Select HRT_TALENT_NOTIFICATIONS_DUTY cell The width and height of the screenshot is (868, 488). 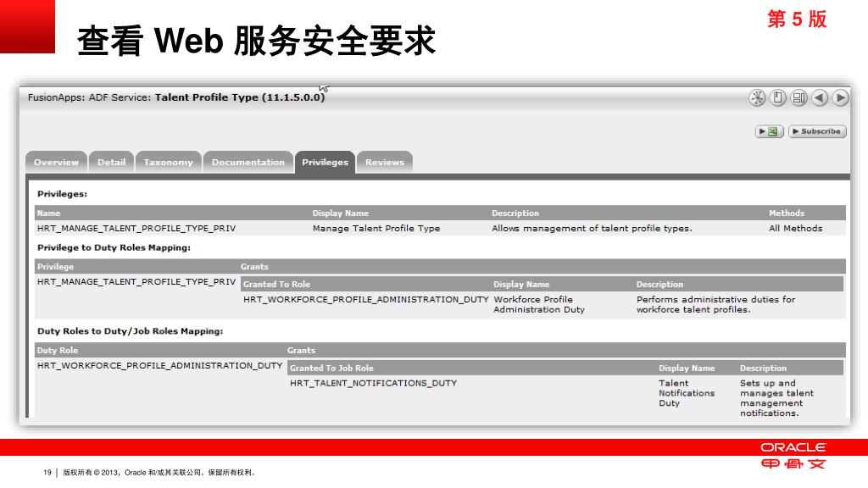(x=373, y=383)
